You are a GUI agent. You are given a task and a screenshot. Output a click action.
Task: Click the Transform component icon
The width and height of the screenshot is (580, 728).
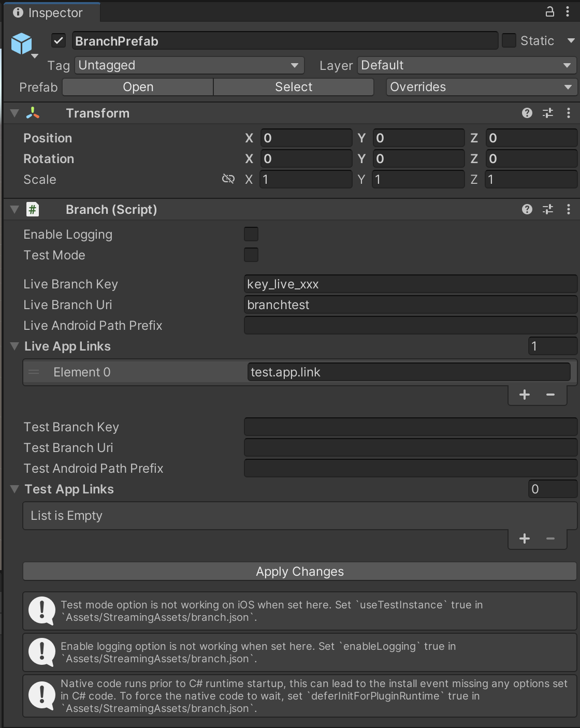pyautogui.click(x=33, y=113)
